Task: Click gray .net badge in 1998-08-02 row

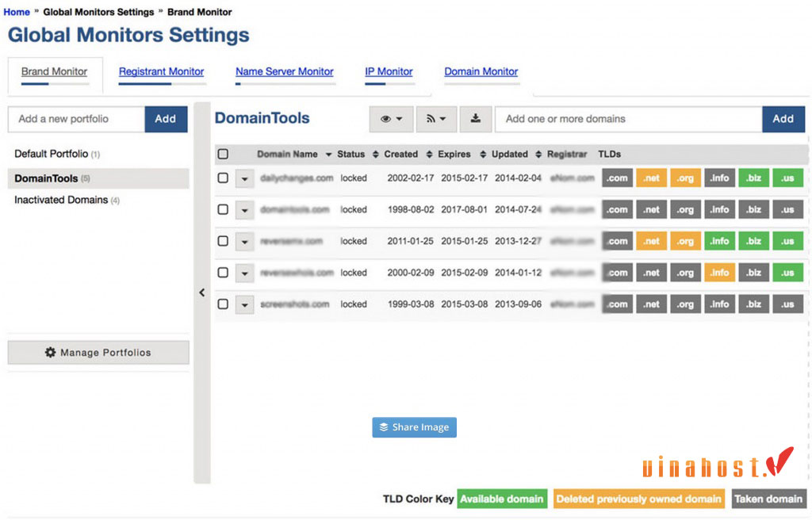Action: click(652, 210)
